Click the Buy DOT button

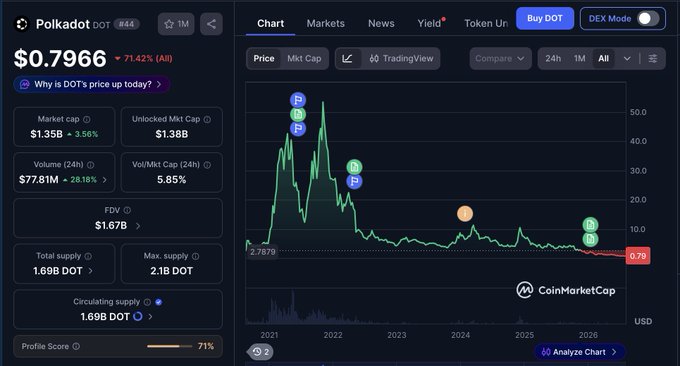tap(545, 19)
